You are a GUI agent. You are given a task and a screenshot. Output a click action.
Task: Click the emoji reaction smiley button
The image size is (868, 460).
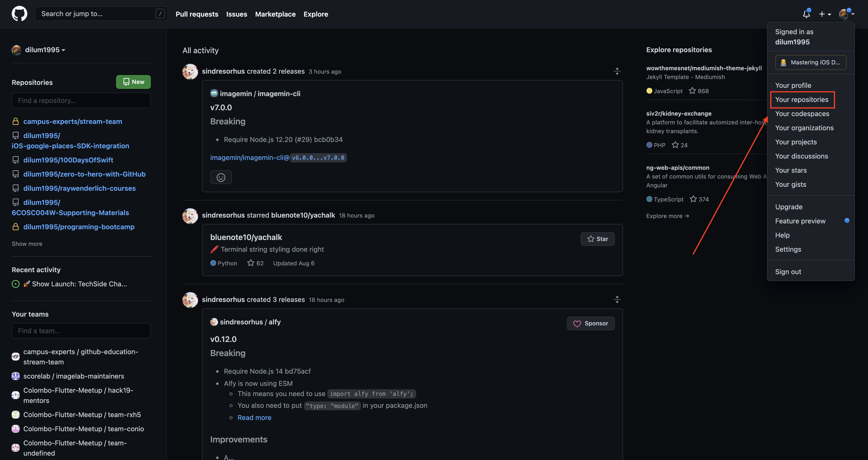coord(221,177)
